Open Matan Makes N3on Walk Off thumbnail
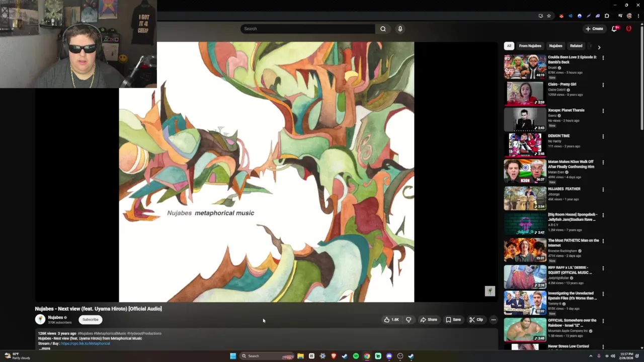Screen dimensions: 644x362 pos(525,171)
